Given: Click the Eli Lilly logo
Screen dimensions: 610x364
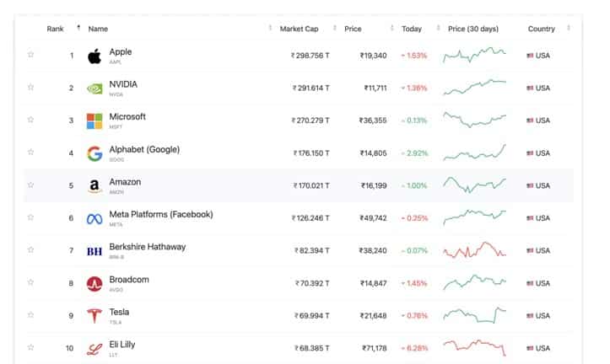Looking at the screenshot, I should click(x=94, y=349).
